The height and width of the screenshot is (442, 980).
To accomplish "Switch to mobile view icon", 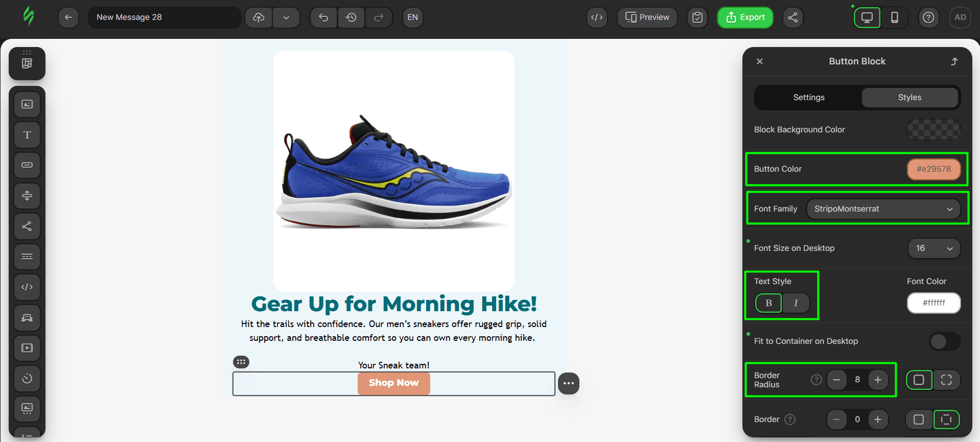I will click(894, 17).
